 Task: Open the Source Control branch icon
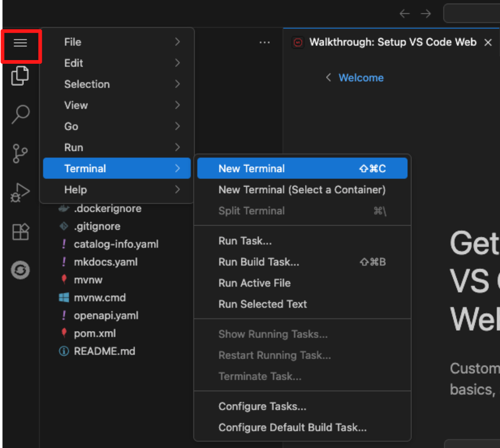click(20, 153)
